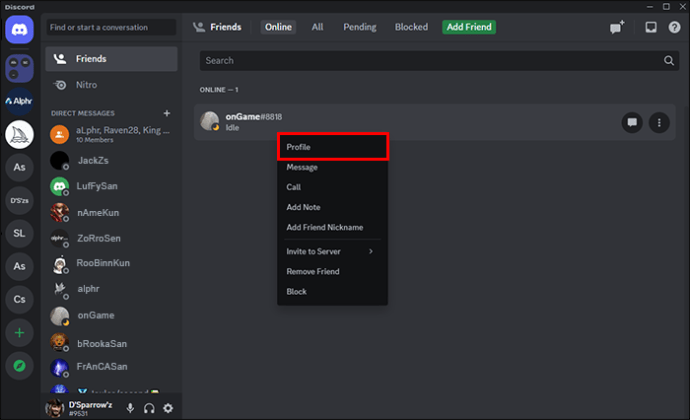Open DM with LufFySan
This screenshot has height=420, width=690.
click(111, 186)
